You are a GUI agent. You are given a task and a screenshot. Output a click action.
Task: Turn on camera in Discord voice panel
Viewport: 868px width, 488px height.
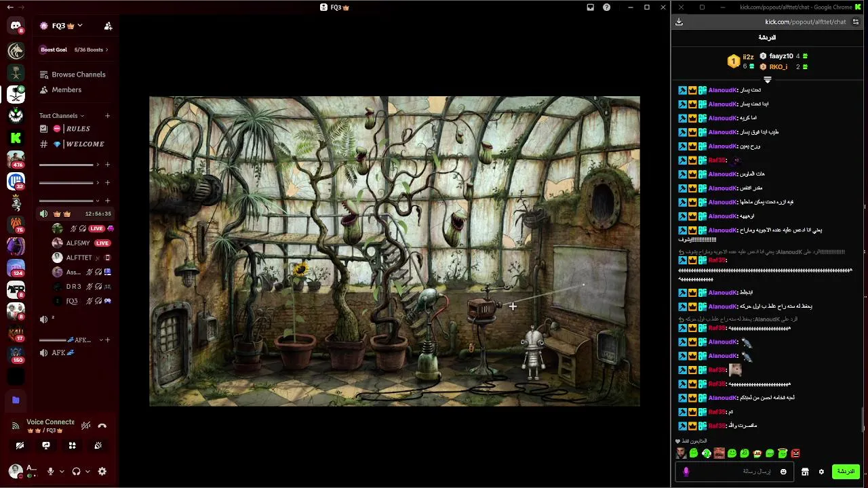[x=20, y=445]
